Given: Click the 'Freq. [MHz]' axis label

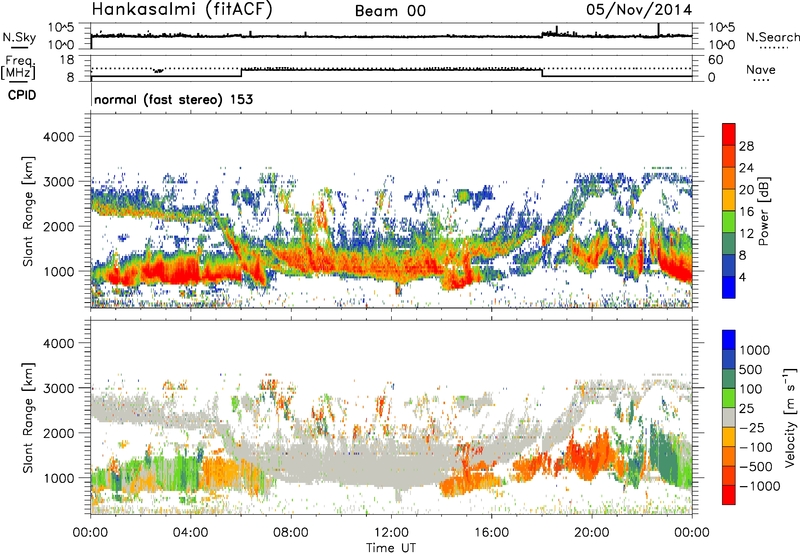Looking at the screenshot, I should [x=18, y=68].
